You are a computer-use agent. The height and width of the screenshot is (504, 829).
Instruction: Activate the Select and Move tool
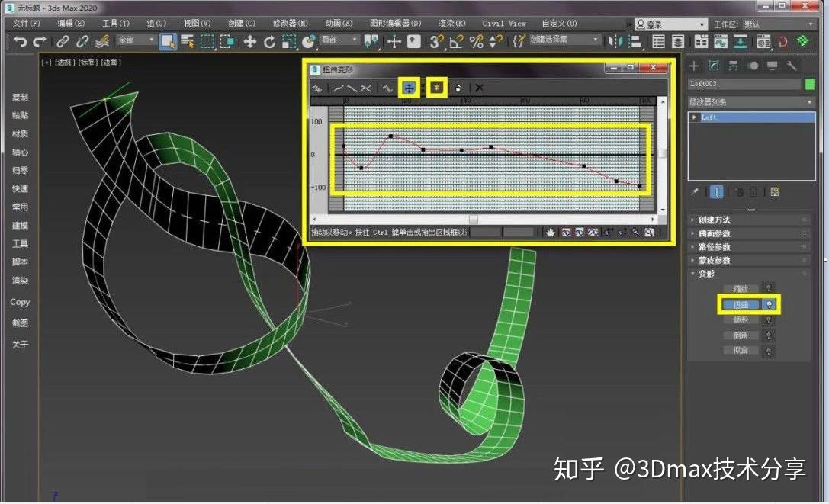252,42
